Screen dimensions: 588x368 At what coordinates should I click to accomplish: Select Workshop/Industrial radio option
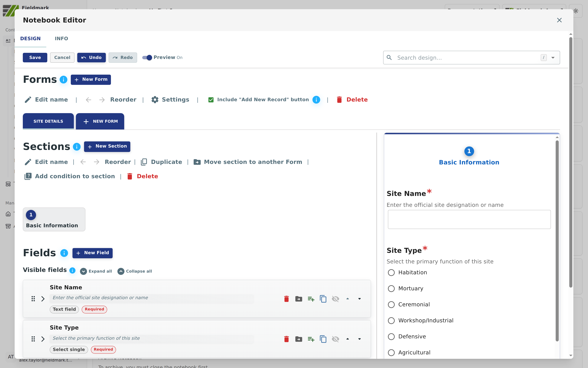[x=391, y=321]
